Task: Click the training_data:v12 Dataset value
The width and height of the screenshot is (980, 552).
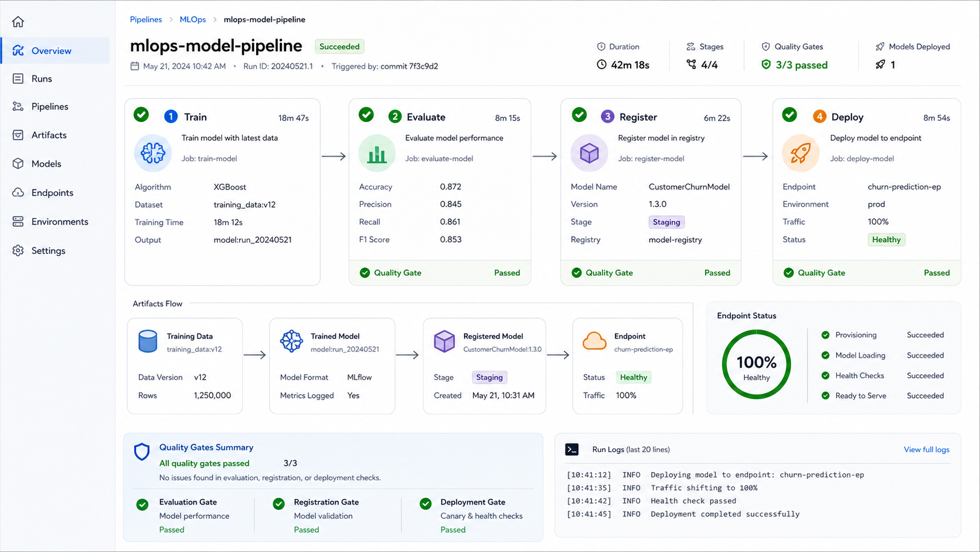Action: point(244,205)
